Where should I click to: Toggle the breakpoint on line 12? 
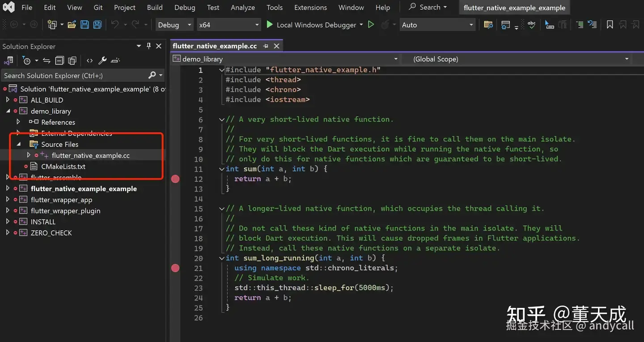pyautogui.click(x=175, y=179)
